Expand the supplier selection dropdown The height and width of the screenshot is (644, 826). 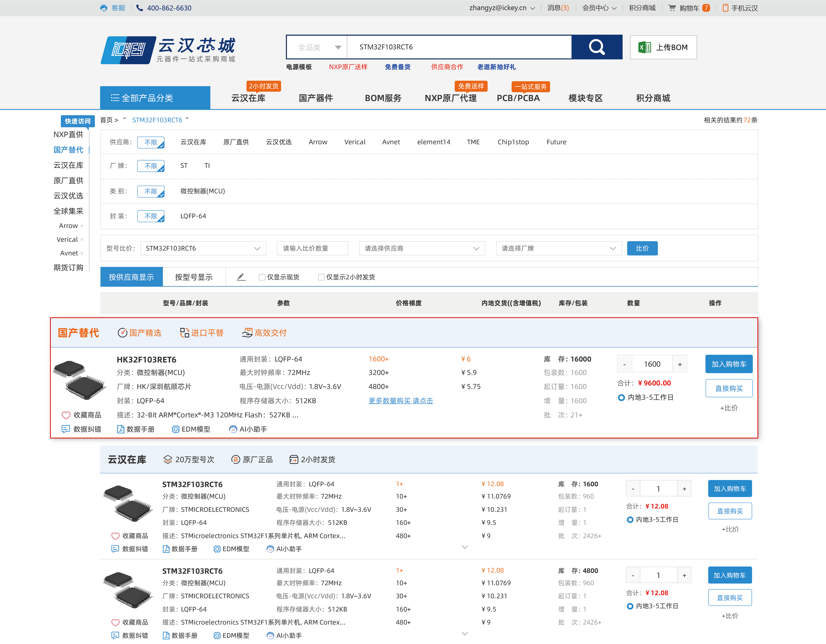point(422,248)
